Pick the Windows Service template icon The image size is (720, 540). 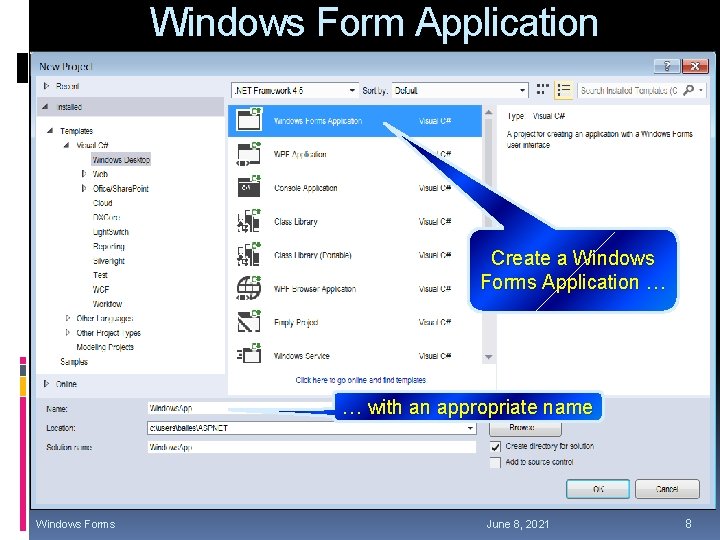click(249, 354)
